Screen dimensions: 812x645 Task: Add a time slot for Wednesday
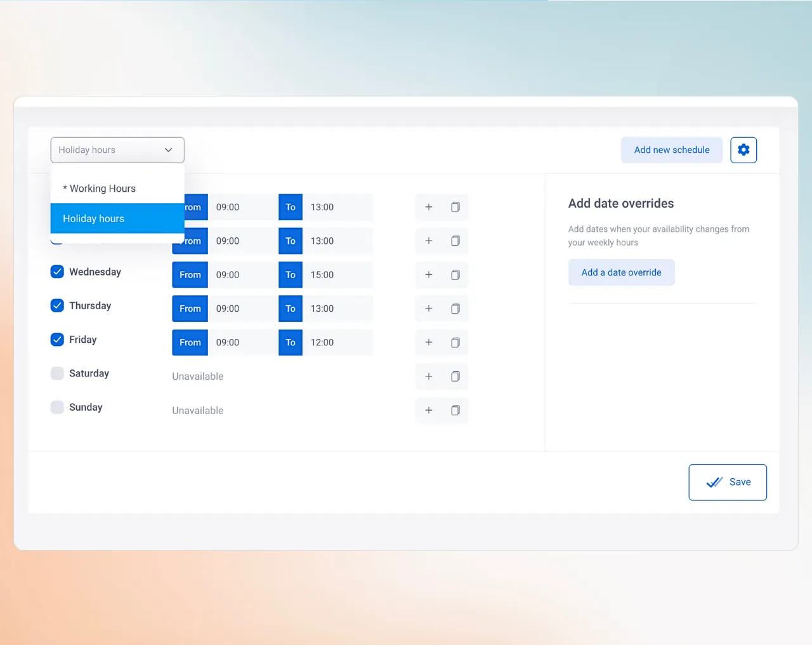tap(429, 275)
